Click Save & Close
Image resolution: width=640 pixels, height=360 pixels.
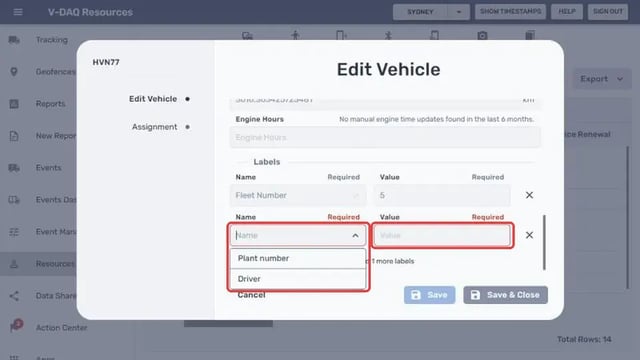tap(505, 295)
